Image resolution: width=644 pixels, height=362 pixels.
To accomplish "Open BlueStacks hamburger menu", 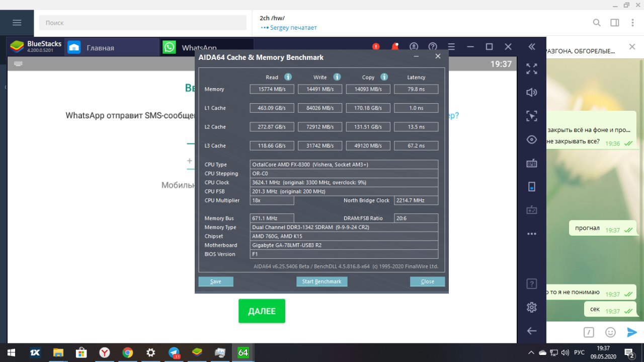I will 451,47.
